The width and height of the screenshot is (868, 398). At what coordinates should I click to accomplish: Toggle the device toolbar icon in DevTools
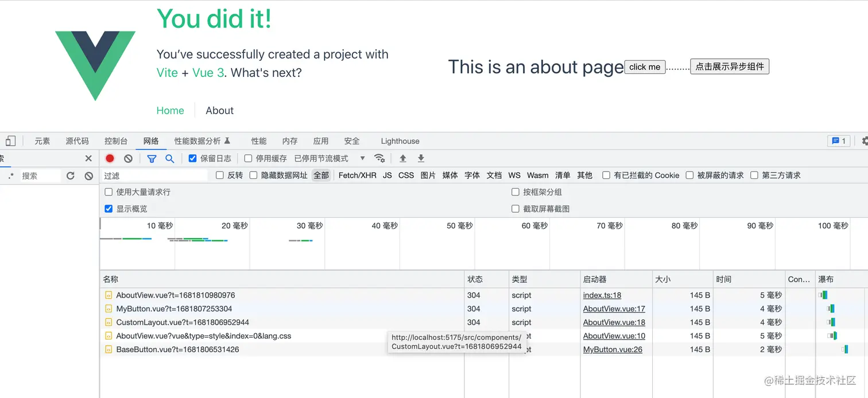click(11, 141)
